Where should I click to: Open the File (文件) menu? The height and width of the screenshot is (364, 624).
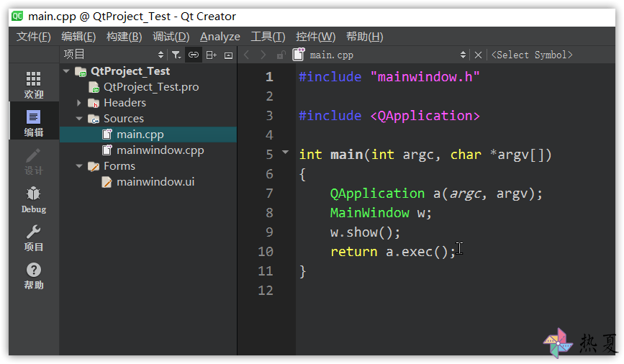34,37
